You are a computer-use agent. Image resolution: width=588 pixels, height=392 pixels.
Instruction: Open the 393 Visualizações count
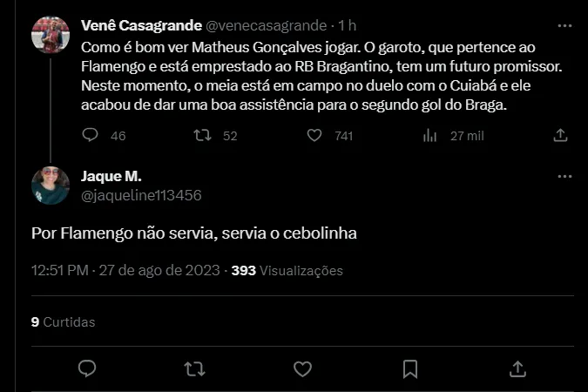[x=287, y=271]
